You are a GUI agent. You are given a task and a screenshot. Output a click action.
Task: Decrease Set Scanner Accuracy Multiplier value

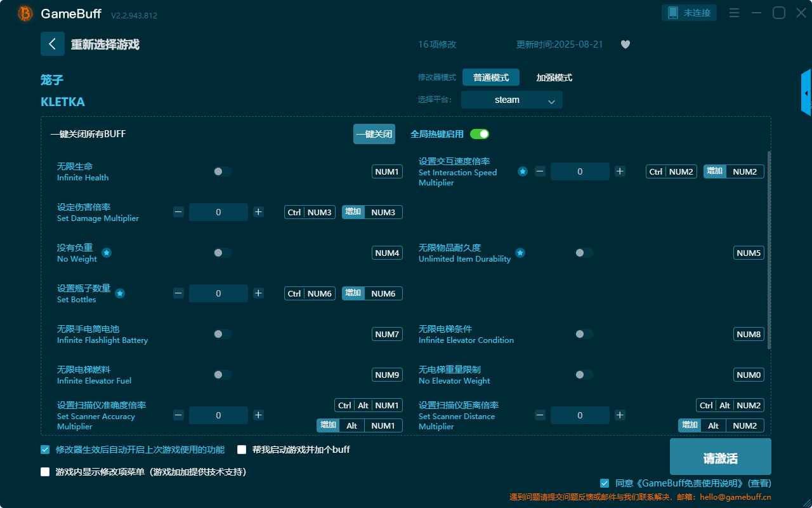pos(178,415)
